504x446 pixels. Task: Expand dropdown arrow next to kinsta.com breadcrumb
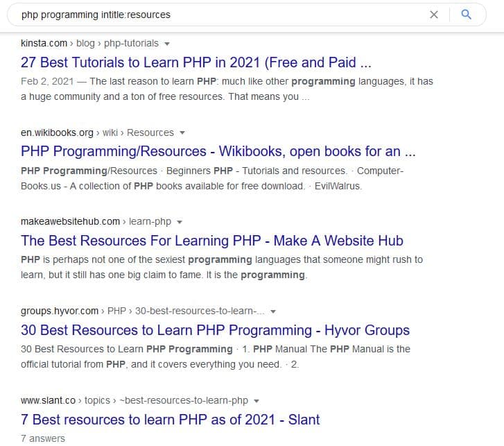pyautogui.click(x=167, y=43)
